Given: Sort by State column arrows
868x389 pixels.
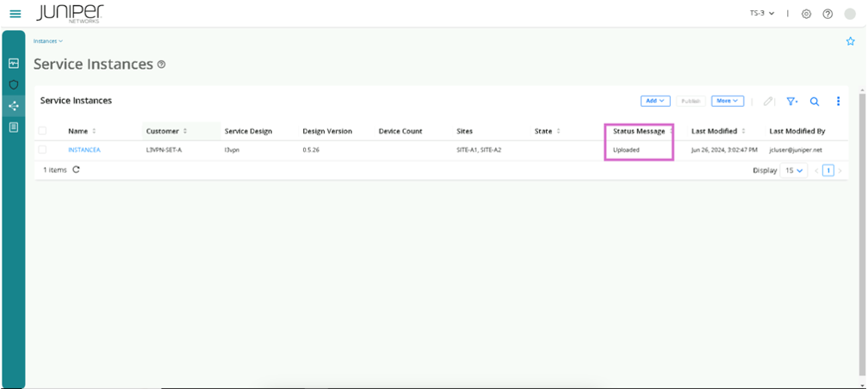Looking at the screenshot, I should (x=558, y=131).
